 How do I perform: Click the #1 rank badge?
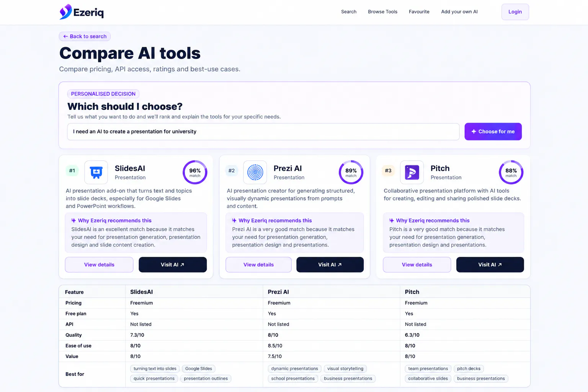click(72, 171)
